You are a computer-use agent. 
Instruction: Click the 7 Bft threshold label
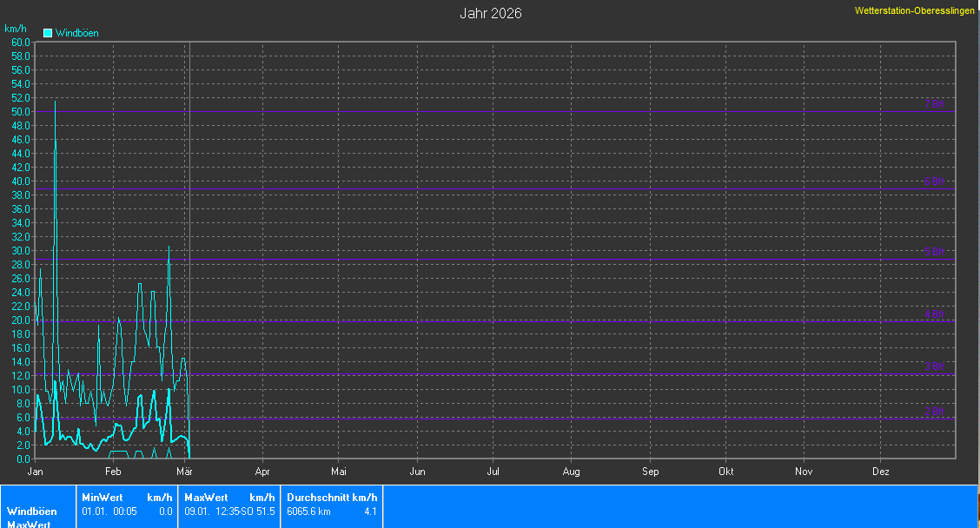pyautogui.click(x=934, y=104)
